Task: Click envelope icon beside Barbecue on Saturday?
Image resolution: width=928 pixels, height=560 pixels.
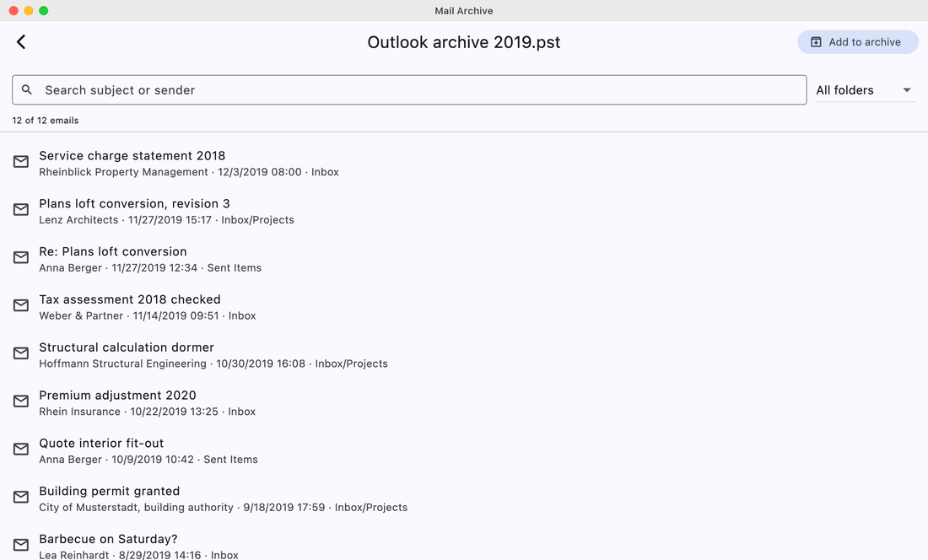Action: tap(21, 545)
